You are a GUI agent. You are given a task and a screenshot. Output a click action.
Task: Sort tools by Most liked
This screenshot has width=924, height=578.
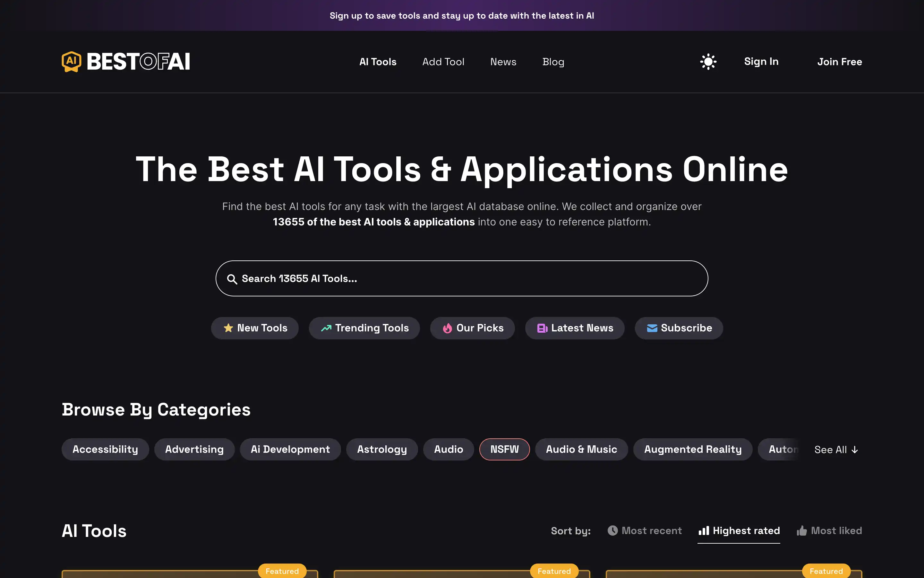tap(829, 530)
